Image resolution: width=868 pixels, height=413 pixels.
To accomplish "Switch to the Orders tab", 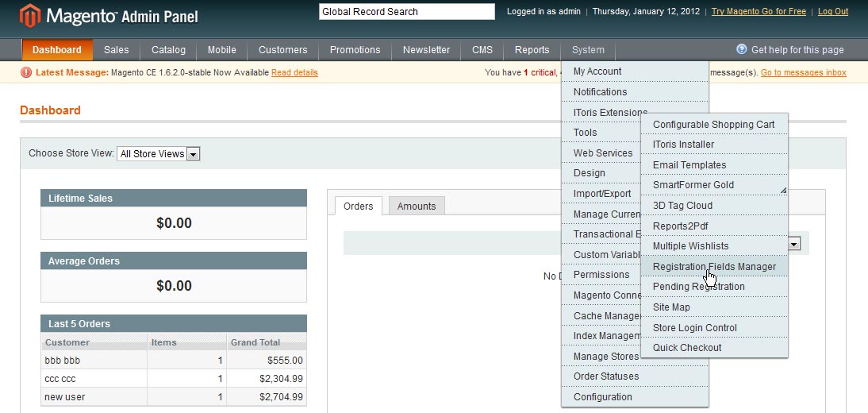I will tap(358, 206).
